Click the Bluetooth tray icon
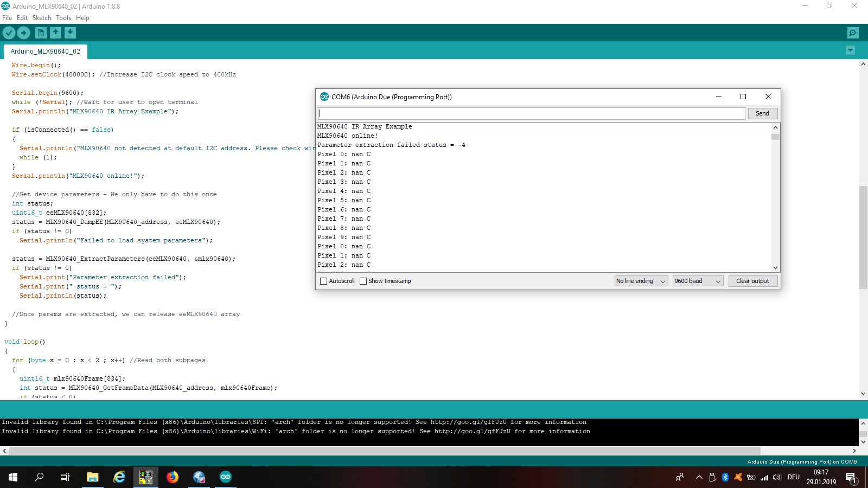 pos(725,477)
